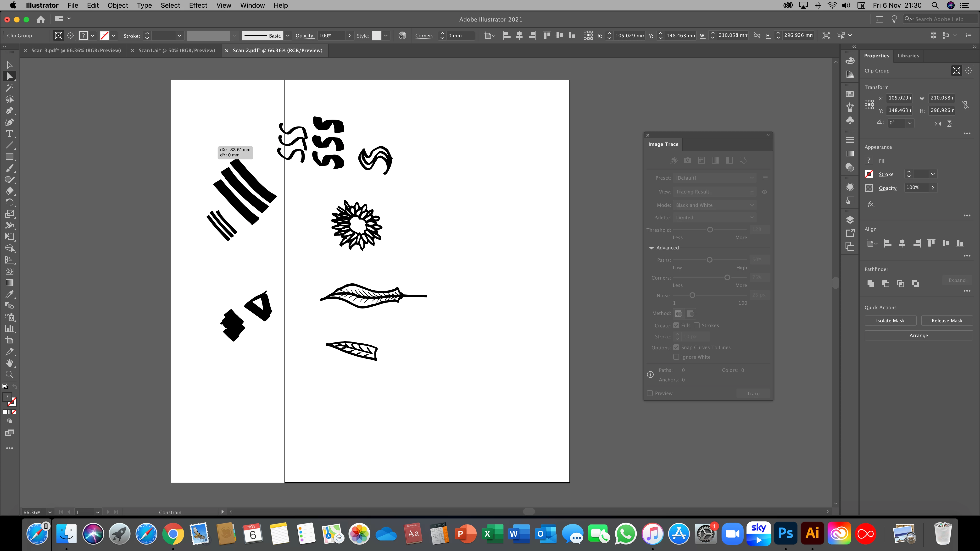Select the Magic Wand tool
This screenshot has width=980, height=551.
[10, 88]
